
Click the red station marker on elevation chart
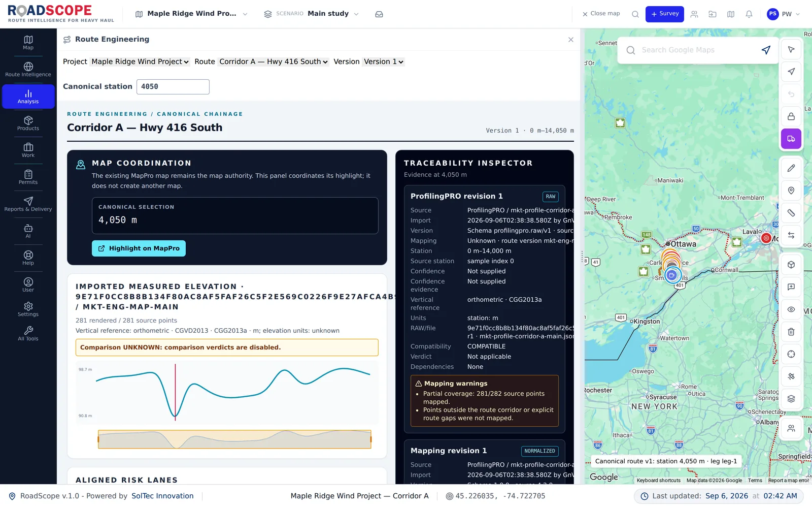tap(176, 391)
